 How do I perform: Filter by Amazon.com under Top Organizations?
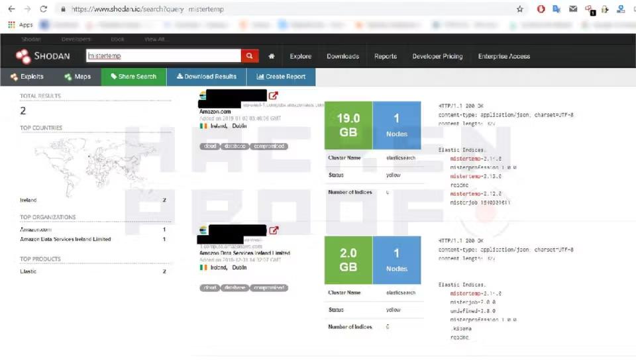(x=36, y=230)
